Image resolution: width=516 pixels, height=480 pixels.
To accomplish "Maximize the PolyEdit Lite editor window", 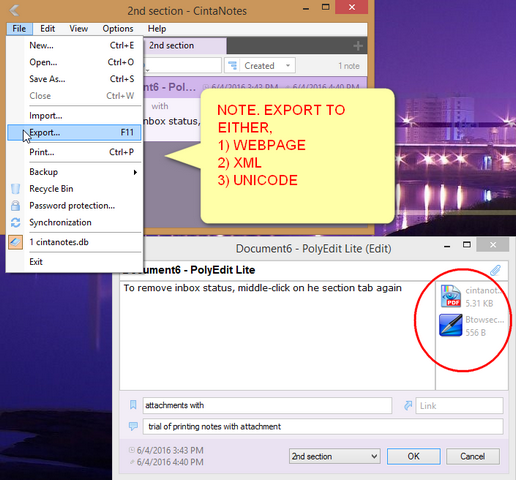I will click(467, 245).
